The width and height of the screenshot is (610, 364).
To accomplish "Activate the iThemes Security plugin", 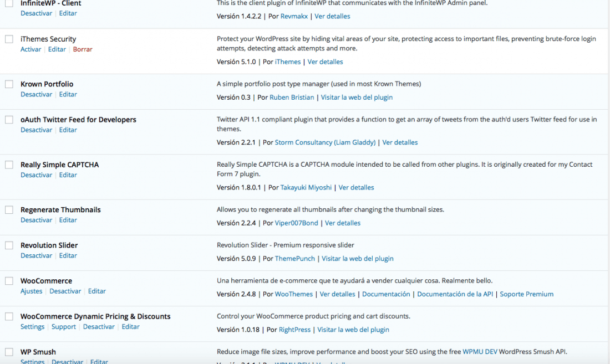I will [x=30, y=49].
